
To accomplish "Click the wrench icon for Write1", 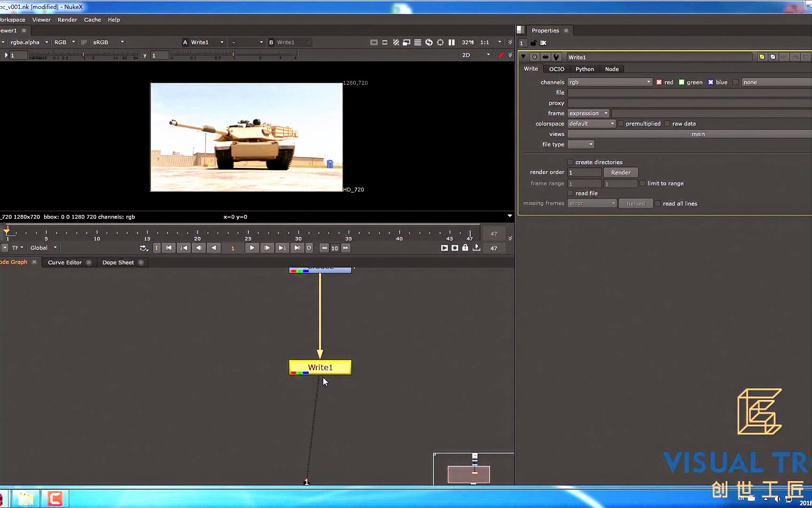I will (556, 57).
